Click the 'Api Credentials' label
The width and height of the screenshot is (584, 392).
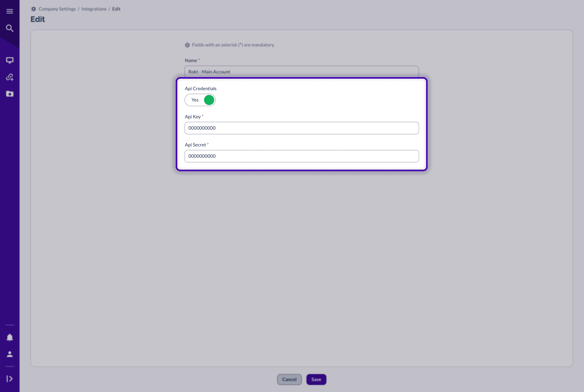201,89
